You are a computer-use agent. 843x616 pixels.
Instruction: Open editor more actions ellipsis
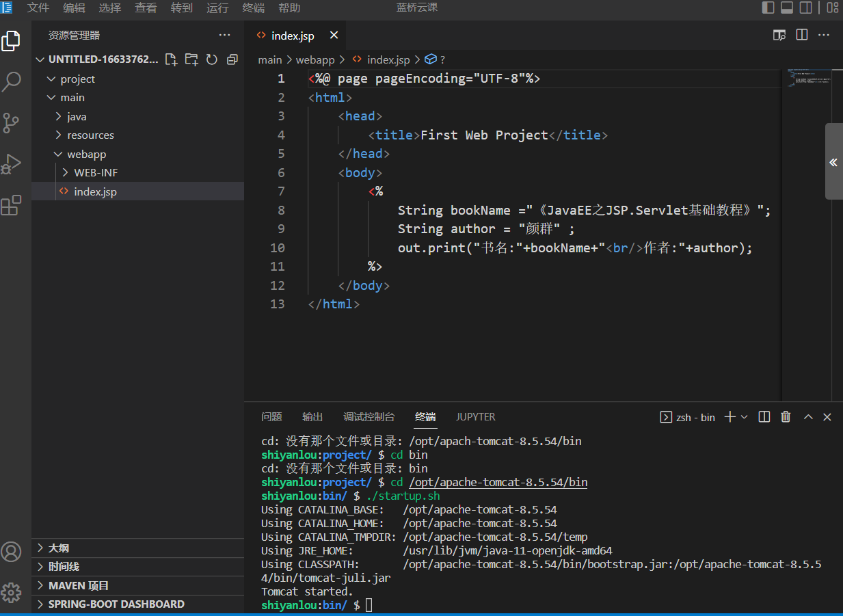[824, 35]
